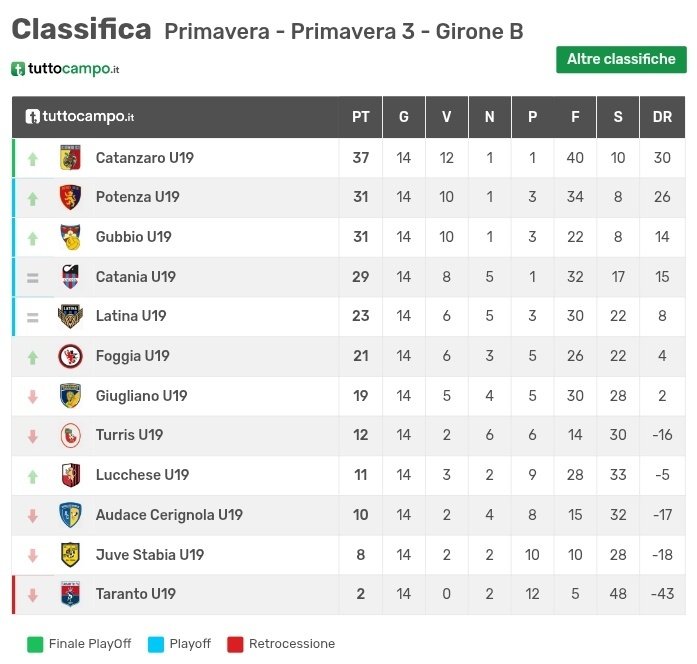Click the Latina U19 team crest
Screen dimensions: 697x664
pos(70,316)
